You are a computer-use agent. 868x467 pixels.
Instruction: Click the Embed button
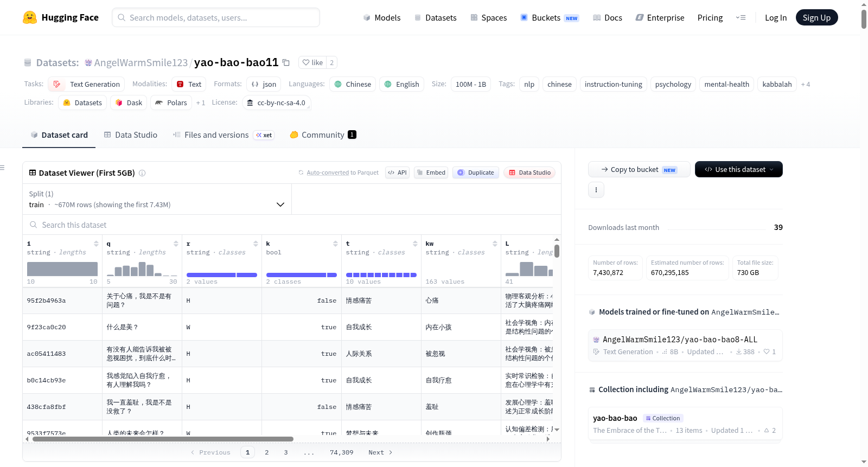click(x=431, y=172)
